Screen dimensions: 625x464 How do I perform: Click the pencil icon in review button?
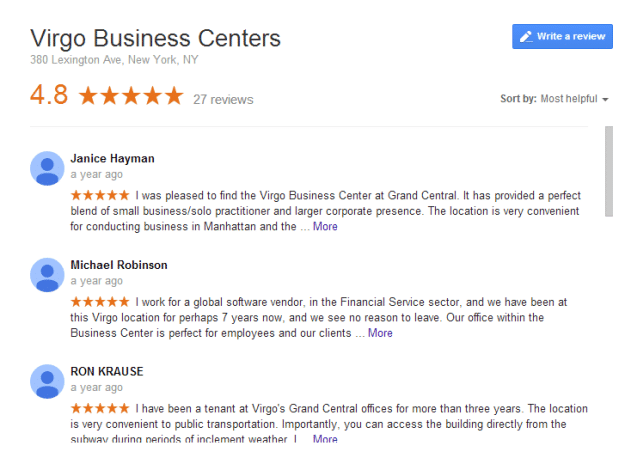click(526, 37)
